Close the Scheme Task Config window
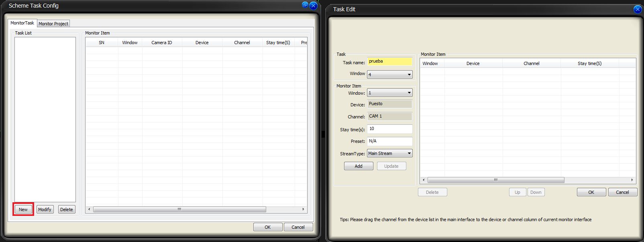Image resolution: width=644 pixels, height=242 pixels. click(314, 6)
